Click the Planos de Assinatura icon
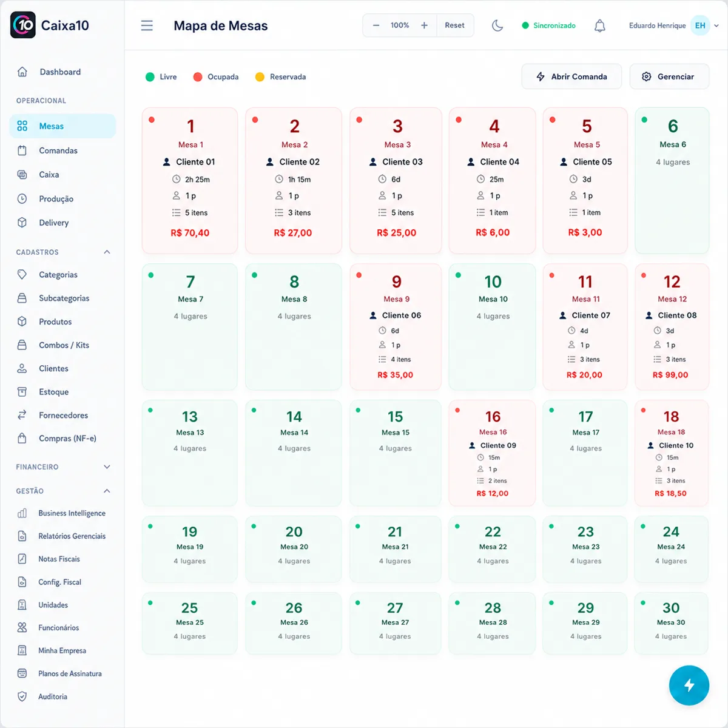 22,673
